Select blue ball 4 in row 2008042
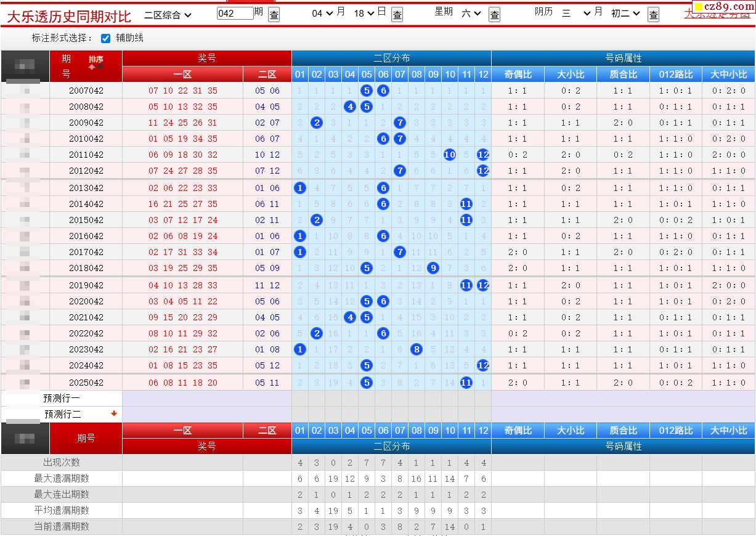The width and height of the screenshot is (756, 536). (x=350, y=107)
